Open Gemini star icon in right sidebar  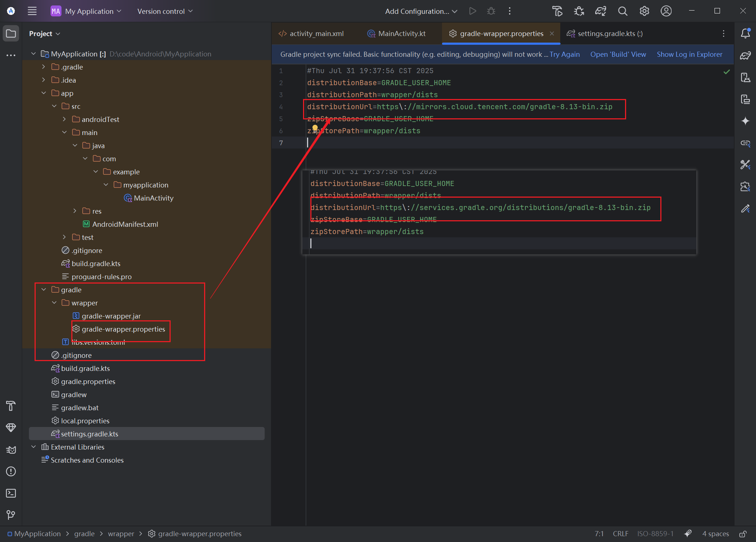pos(745,121)
